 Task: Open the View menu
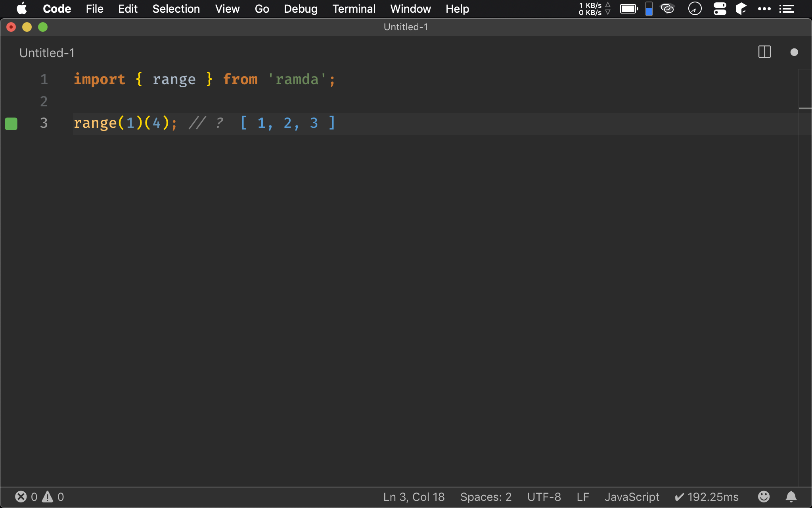coord(227,9)
